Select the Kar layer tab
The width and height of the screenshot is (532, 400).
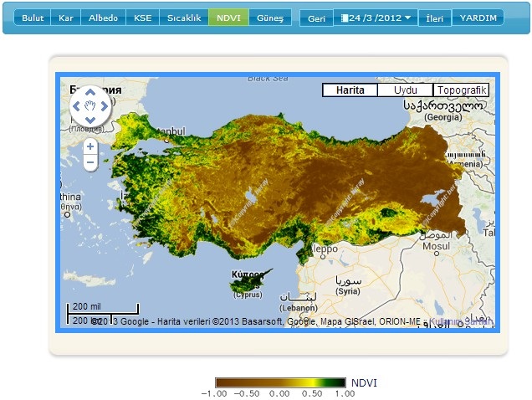coord(65,18)
